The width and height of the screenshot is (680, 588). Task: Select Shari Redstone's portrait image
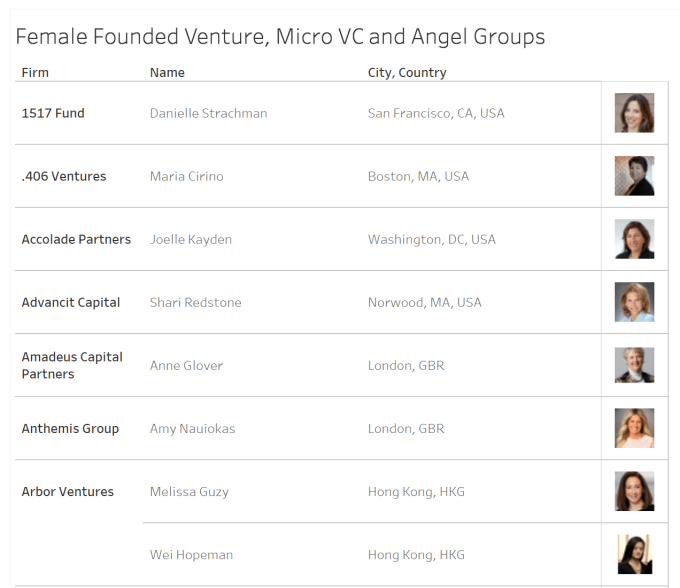(634, 302)
